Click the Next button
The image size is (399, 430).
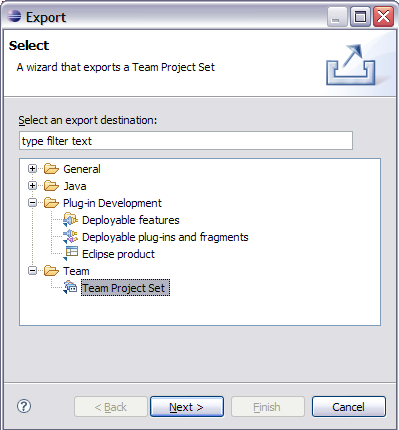coord(187,407)
